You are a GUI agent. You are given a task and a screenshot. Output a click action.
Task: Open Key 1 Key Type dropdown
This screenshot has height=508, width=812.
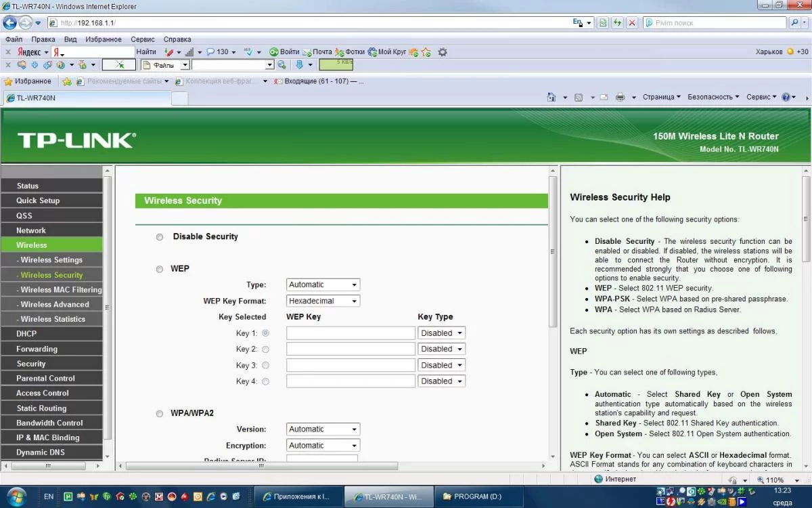click(x=441, y=333)
